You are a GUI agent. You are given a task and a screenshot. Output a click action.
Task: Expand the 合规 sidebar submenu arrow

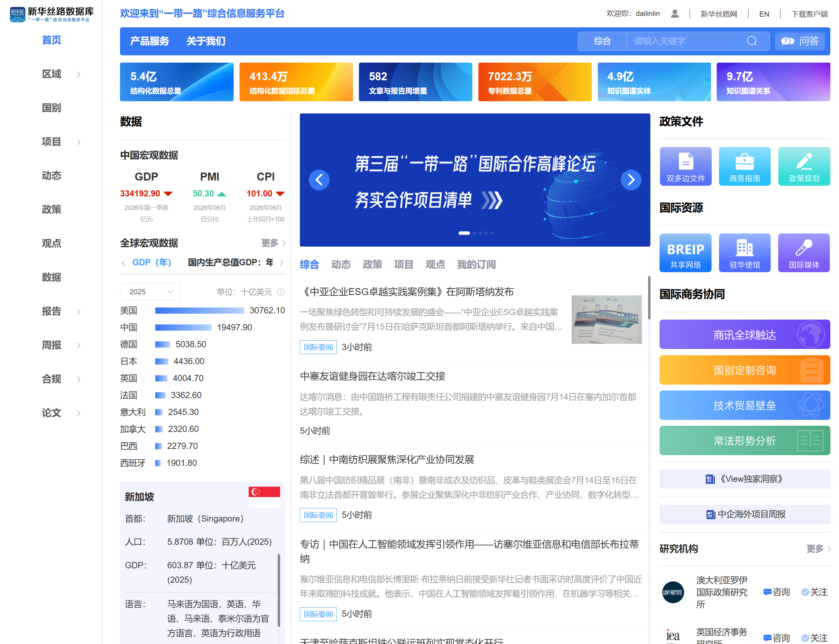point(79,379)
